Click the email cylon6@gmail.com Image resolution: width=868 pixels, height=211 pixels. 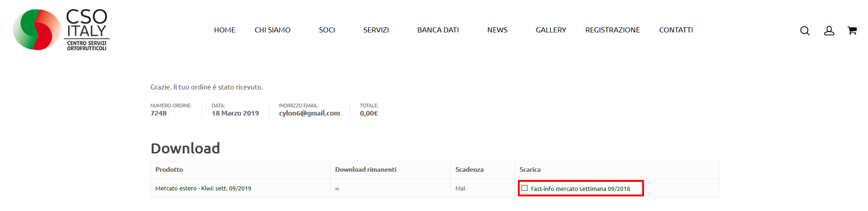[x=309, y=113]
